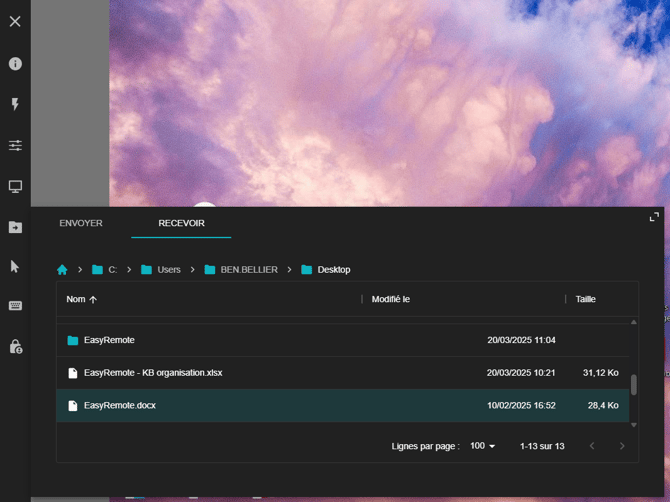Select the mouse cursor icon in sidebar
This screenshot has width=670, height=502.
click(x=15, y=267)
